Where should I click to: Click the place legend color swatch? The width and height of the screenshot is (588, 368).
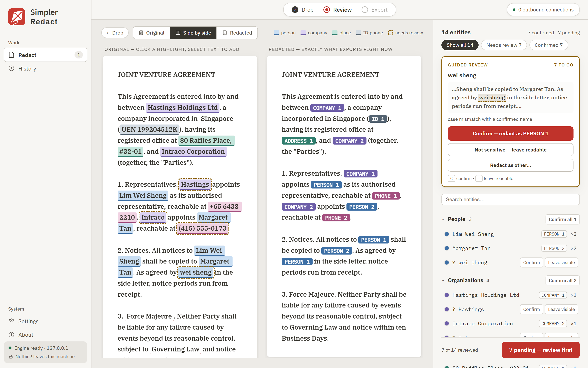[x=335, y=33]
